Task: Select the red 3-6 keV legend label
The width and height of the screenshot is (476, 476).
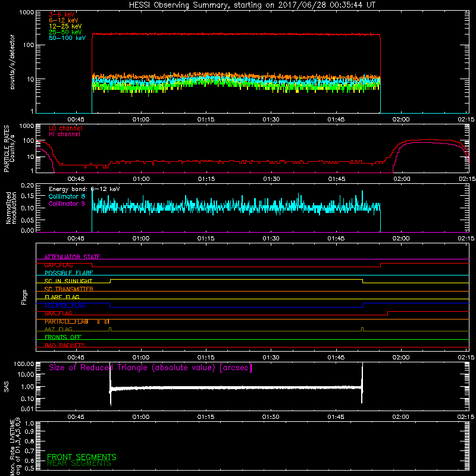Action: (x=61, y=14)
